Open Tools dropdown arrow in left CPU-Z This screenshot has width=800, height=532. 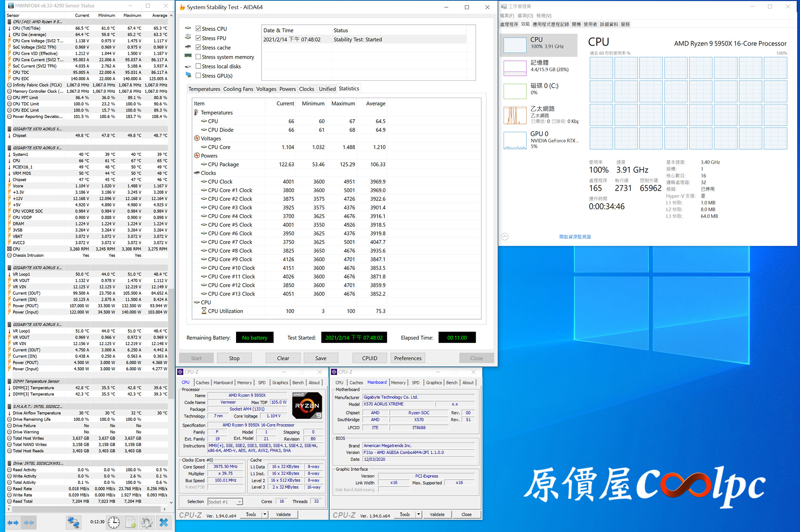coord(265,514)
